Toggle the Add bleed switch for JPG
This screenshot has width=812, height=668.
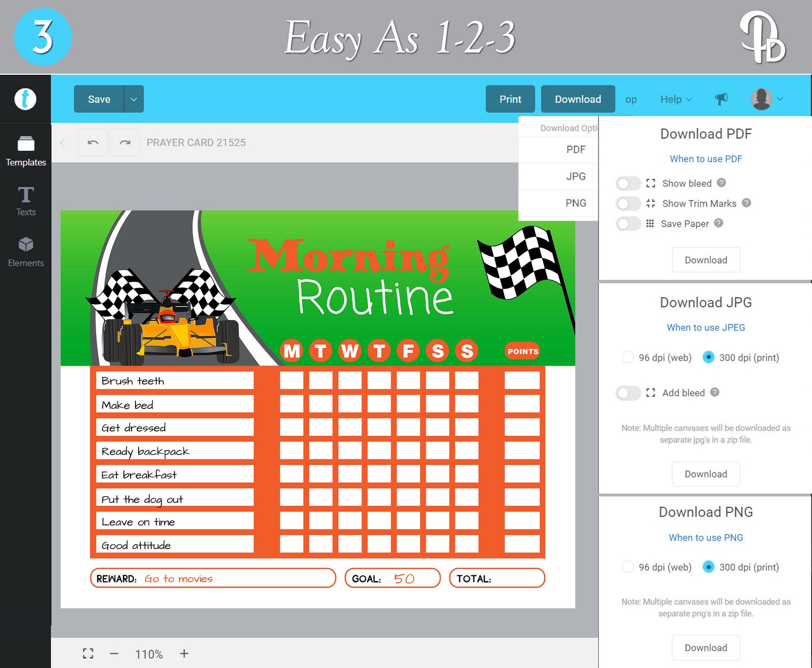tap(628, 393)
